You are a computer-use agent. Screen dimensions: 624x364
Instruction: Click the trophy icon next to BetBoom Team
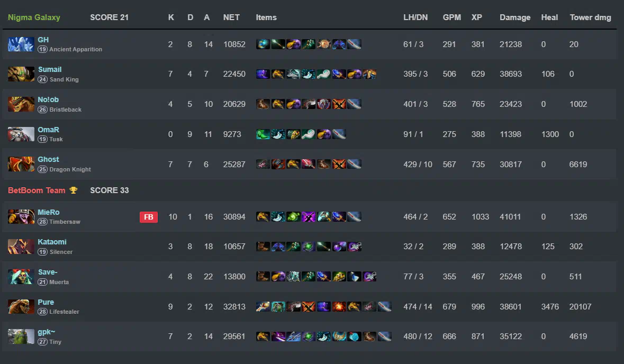[73, 190]
